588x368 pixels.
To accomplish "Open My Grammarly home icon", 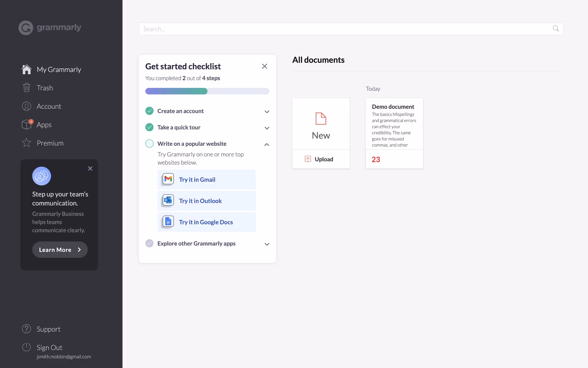I will pyautogui.click(x=26, y=69).
